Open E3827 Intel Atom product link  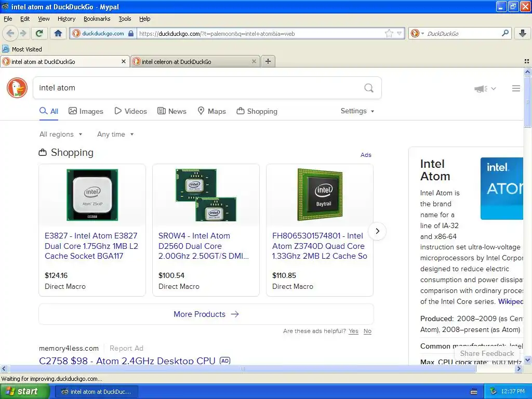(91, 246)
